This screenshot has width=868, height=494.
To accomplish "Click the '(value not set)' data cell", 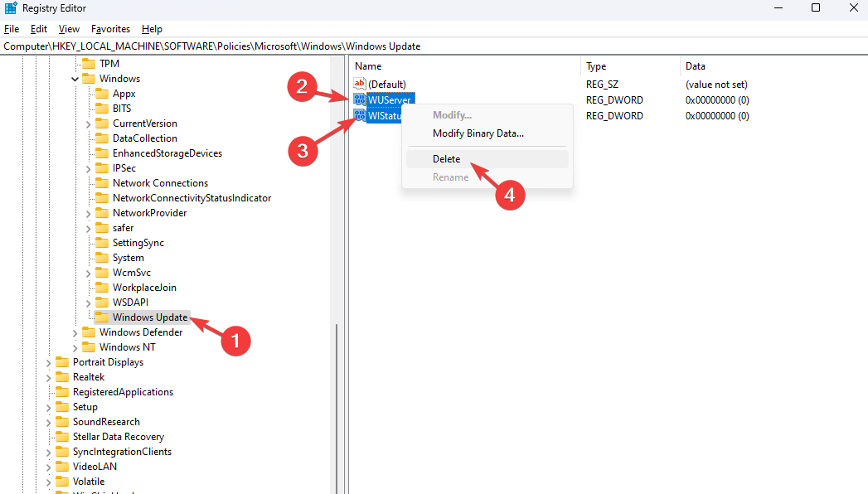I will 716,84.
